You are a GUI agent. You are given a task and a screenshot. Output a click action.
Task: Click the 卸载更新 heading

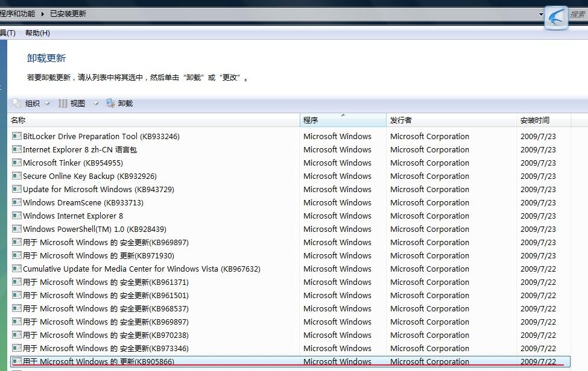46,58
